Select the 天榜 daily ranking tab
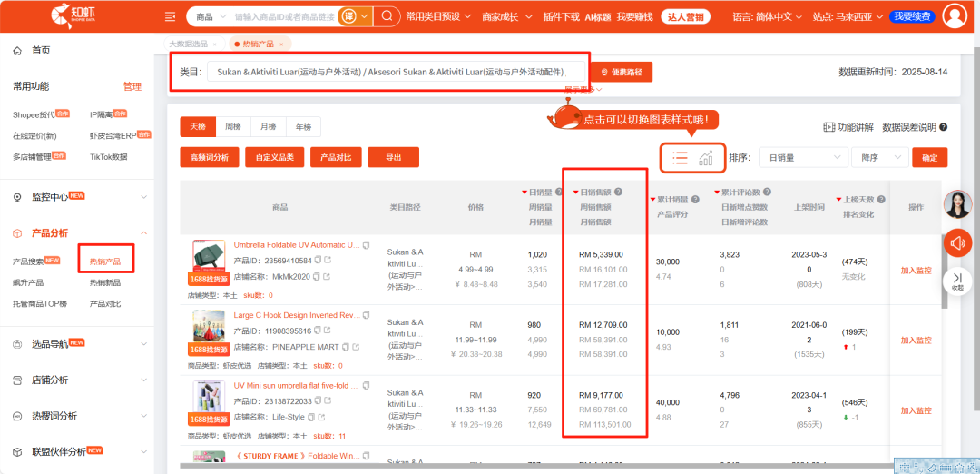Image resolution: width=980 pixels, height=474 pixels. click(x=198, y=126)
